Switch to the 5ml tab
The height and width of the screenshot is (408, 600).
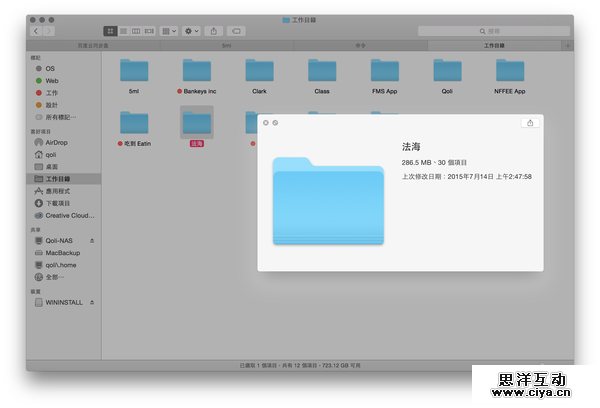pyautogui.click(x=227, y=46)
